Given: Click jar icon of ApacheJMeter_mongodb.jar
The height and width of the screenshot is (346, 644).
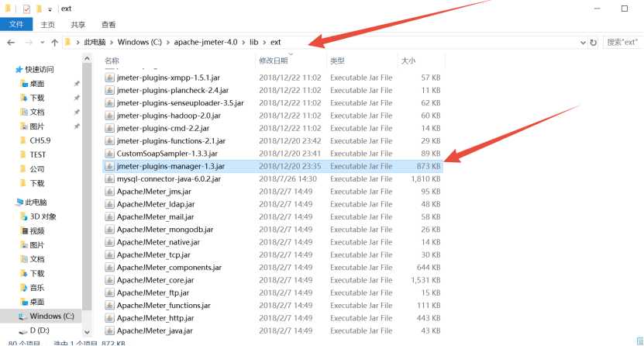Looking at the screenshot, I should [x=109, y=230].
